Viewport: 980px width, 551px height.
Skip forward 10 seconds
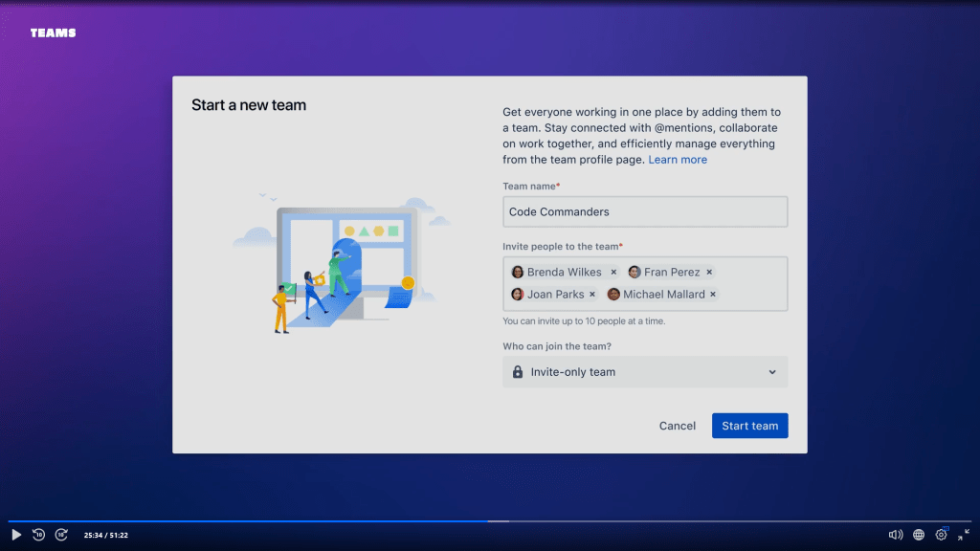[61, 535]
